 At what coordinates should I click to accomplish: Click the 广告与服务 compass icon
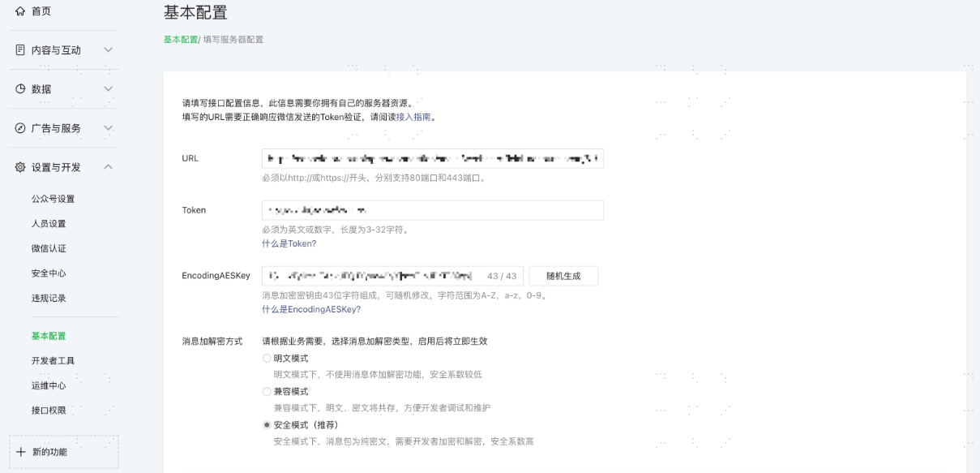(20, 128)
